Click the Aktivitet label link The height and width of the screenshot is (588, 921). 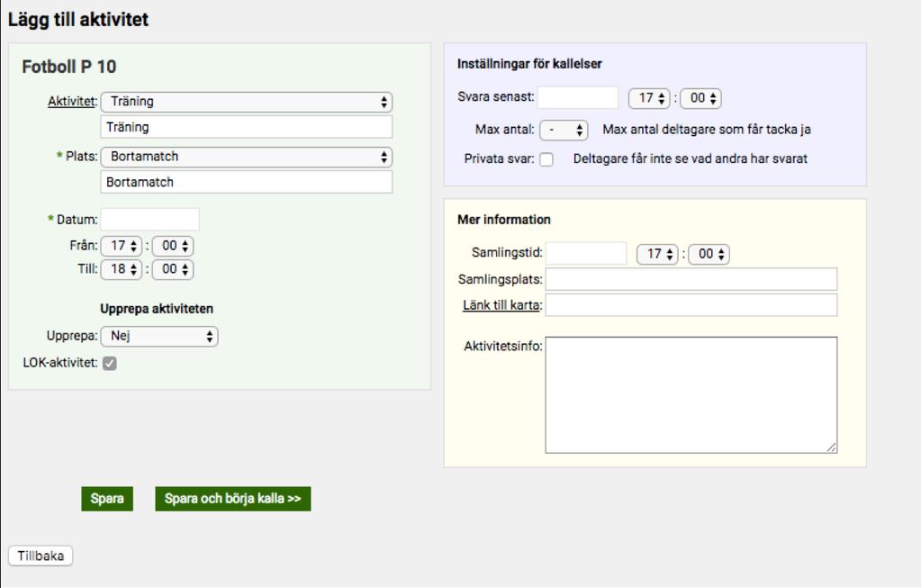[71, 101]
